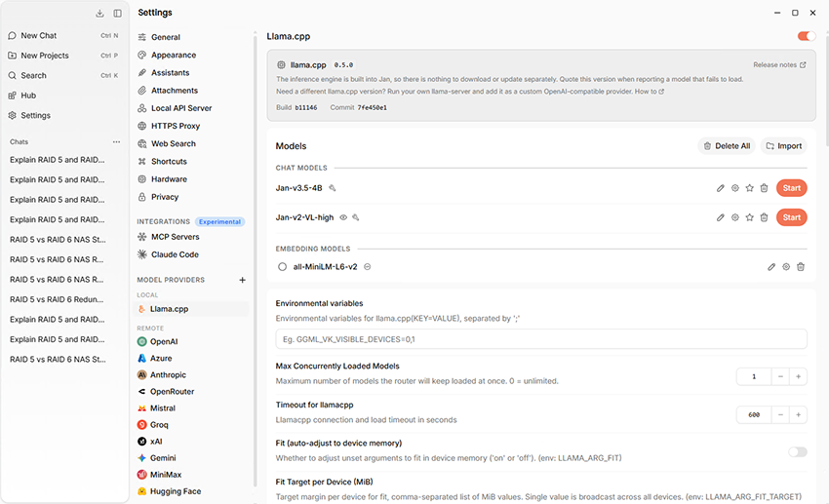Click the llama.cpp engine chip icon

[281, 65]
